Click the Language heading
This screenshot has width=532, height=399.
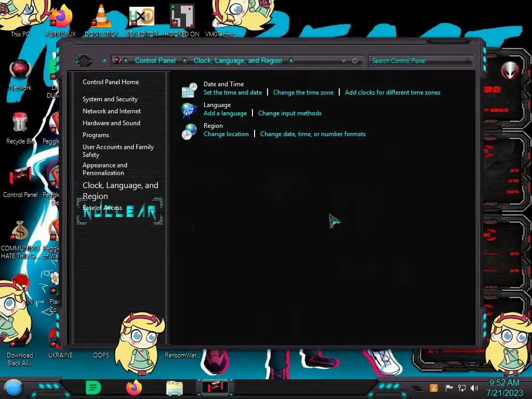[217, 105]
